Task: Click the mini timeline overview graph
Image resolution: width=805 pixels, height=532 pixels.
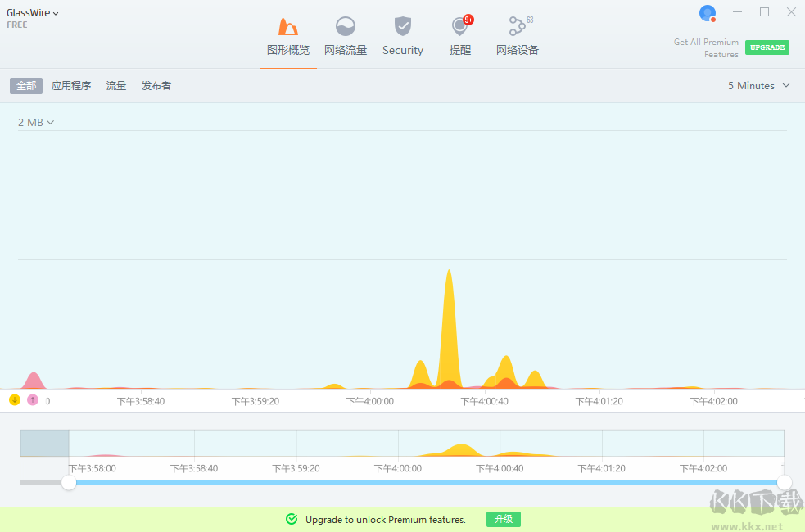Action: tap(426, 443)
